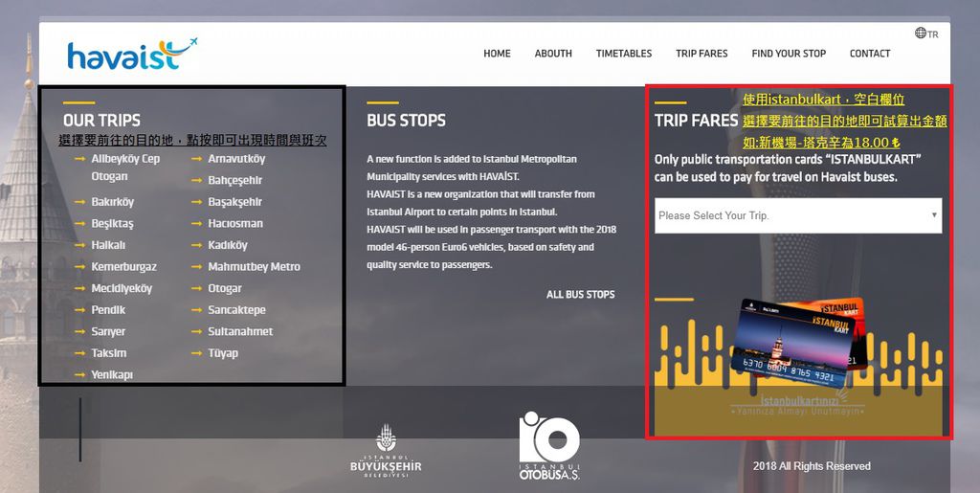Image resolution: width=980 pixels, height=493 pixels.
Task: Click the BUS STOPS heading
Action: (406, 121)
